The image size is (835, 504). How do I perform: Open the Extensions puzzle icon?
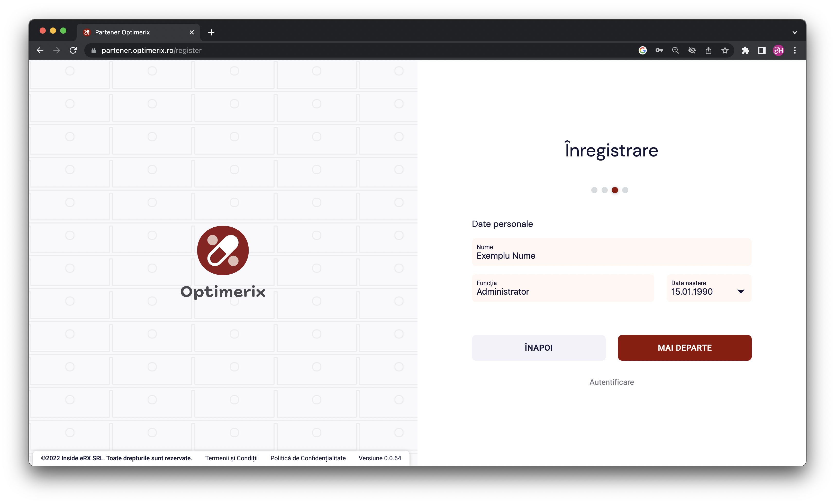745,50
